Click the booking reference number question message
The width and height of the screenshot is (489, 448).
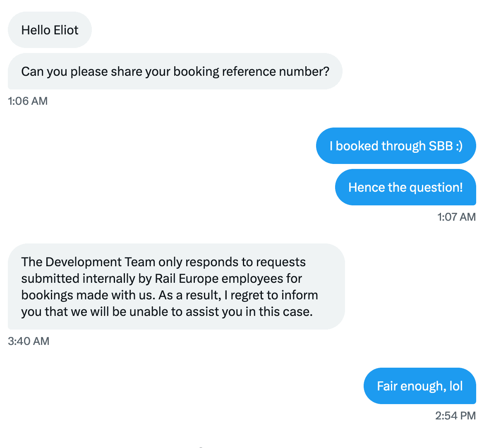(175, 72)
